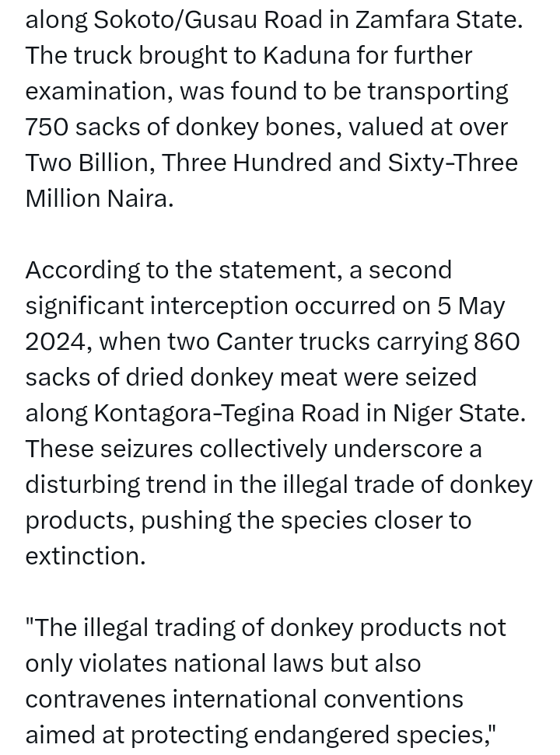Click the word 'Sokoto/Gusau' in the first line

tap(175, 19)
